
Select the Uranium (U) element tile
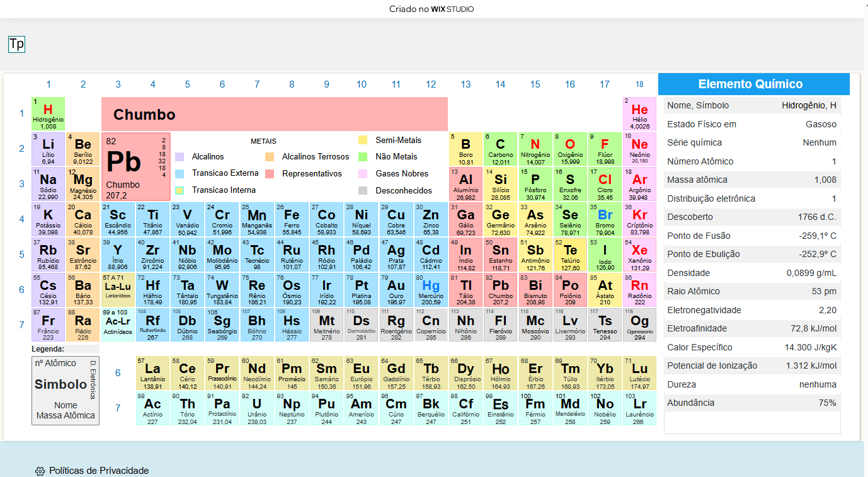tap(257, 408)
